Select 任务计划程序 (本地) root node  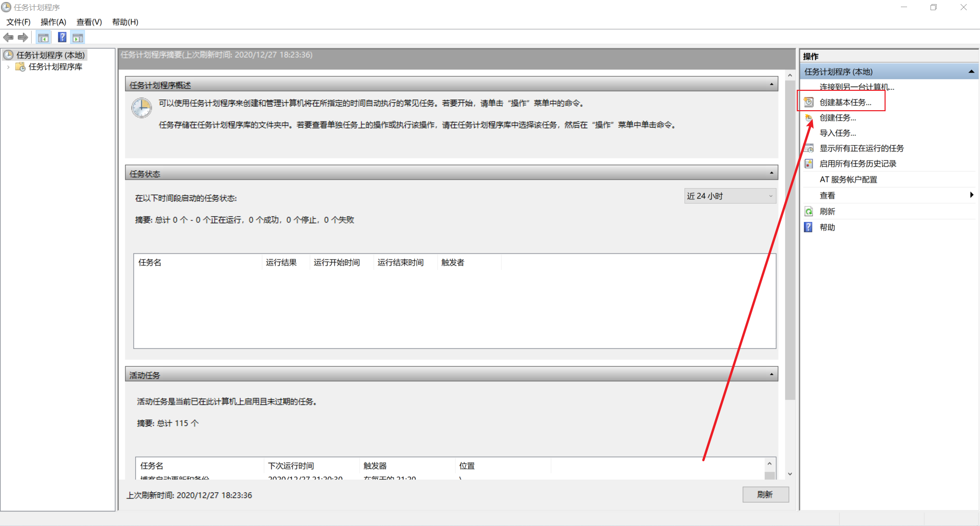click(x=50, y=55)
